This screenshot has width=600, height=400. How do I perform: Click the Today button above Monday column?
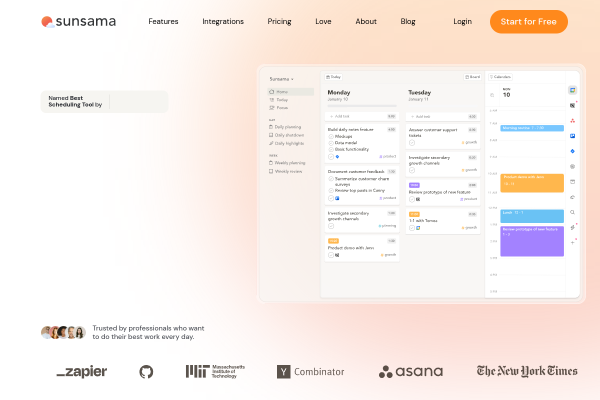[333, 77]
